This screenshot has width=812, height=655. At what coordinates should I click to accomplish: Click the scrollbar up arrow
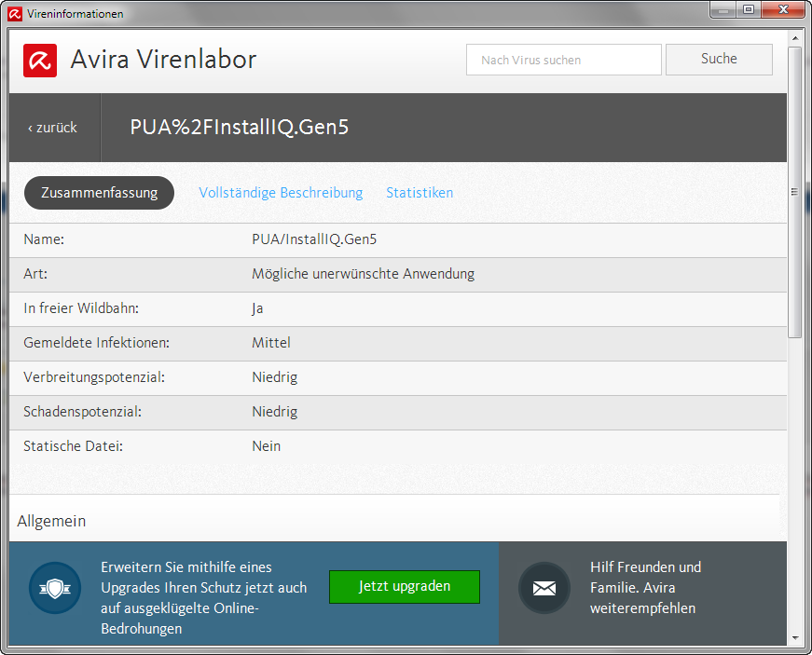coord(795,38)
